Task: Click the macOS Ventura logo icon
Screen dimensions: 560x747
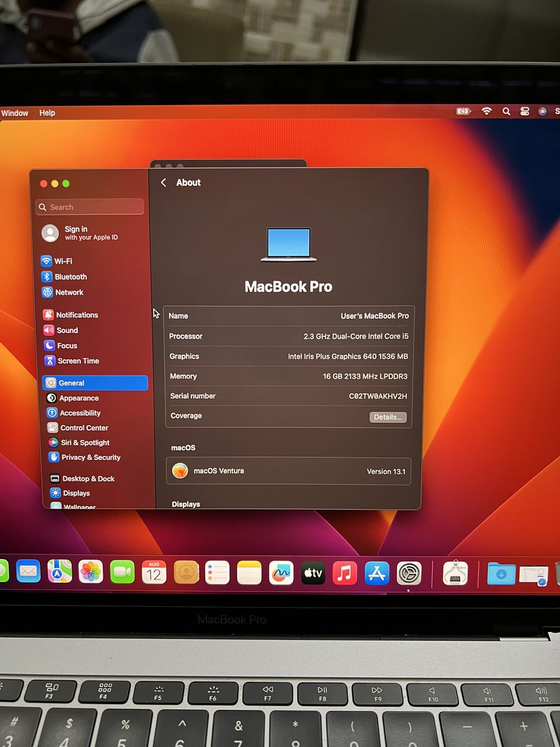Action: pyautogui.click(x=180, y=471)
